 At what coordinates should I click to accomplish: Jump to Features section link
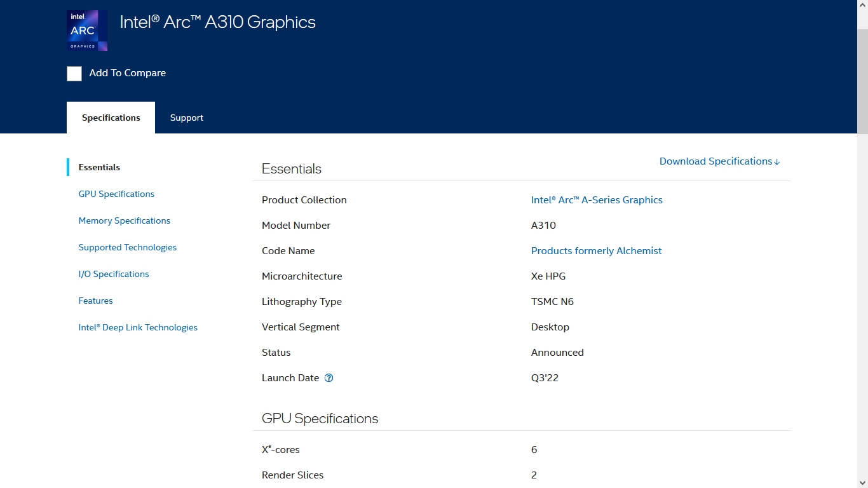coord(95,301)
